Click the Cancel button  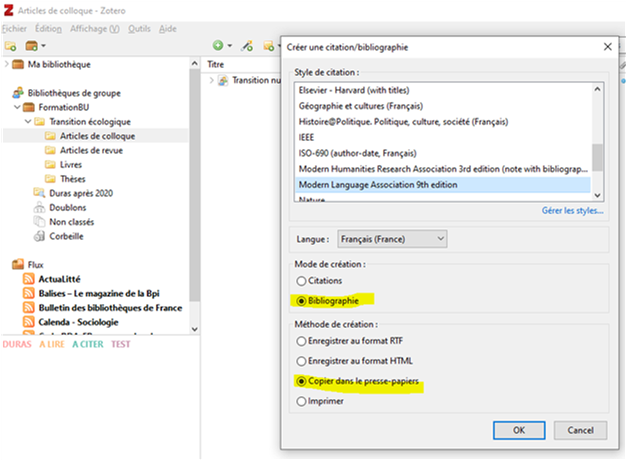pyautogui.click(x=580, y=430)
